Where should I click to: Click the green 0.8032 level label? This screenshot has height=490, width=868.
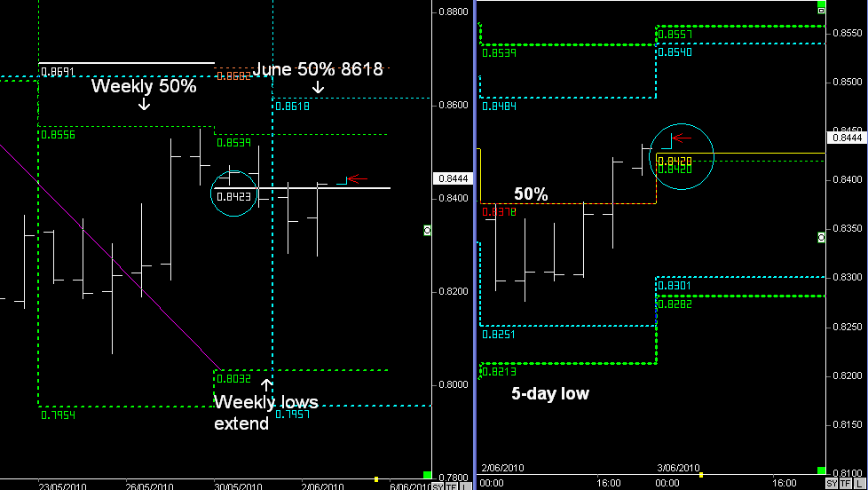coord(234,379)
